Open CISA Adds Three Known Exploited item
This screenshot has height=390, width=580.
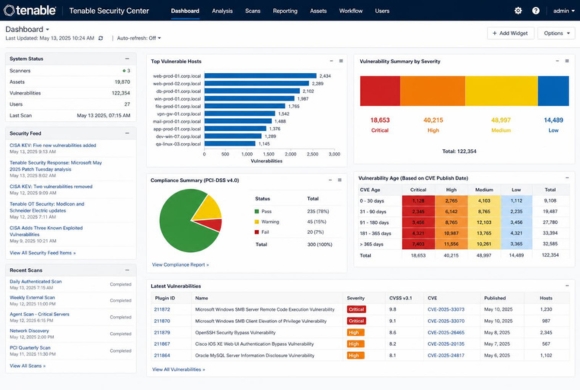coord(46,231)
